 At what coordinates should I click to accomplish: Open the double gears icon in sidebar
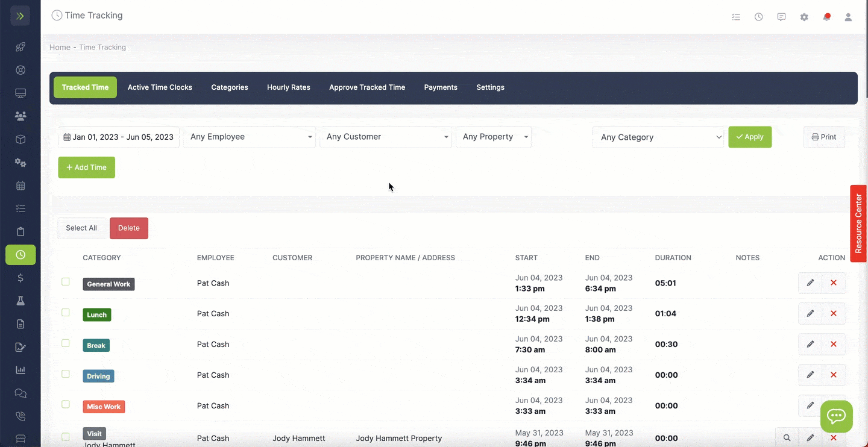20,163
